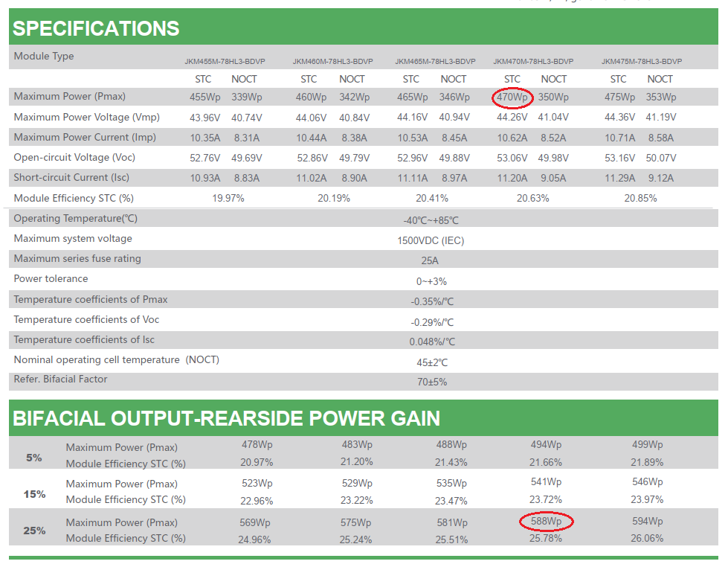Screen dimensions: 728x567
Task: Click the 0.048%/℃ Isc coefficient value
Action: point(432,342)
